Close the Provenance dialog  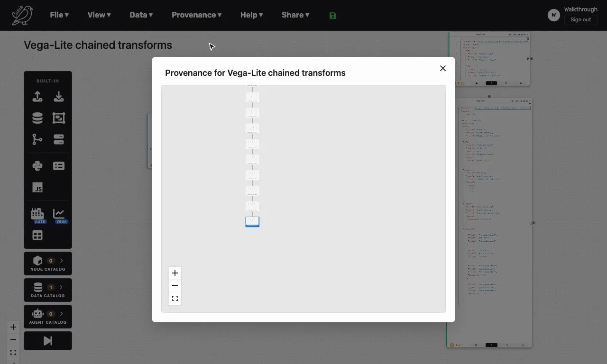(443, 68)
